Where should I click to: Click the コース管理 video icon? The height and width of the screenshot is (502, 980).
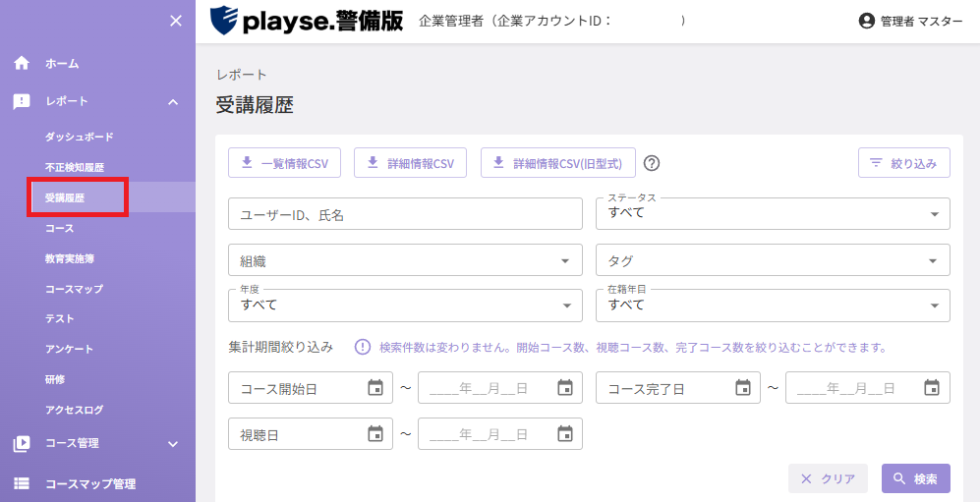22,443
